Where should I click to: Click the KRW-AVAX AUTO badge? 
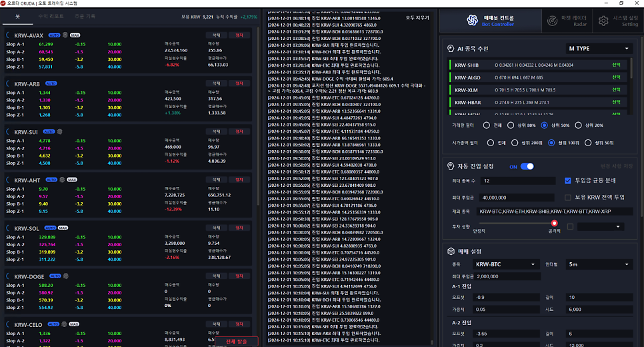(54, 35)
